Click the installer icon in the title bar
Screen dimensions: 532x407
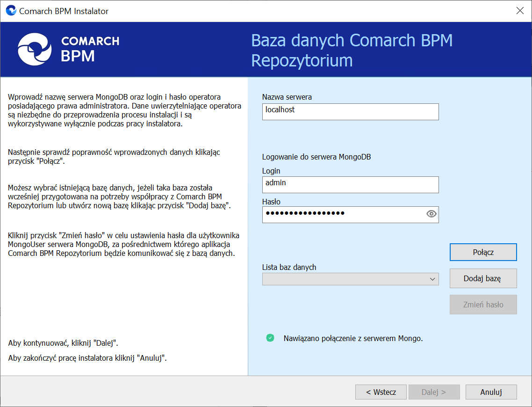click(x=11, y=10)
